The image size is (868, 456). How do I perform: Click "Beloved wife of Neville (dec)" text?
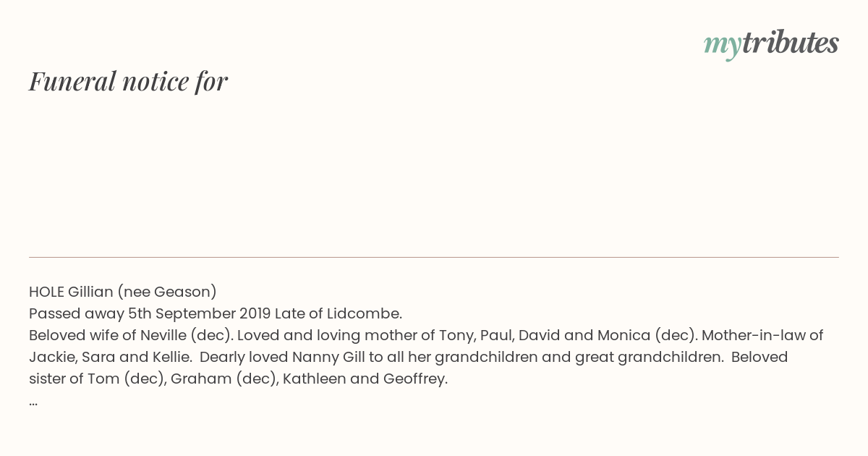click(131, 336)
